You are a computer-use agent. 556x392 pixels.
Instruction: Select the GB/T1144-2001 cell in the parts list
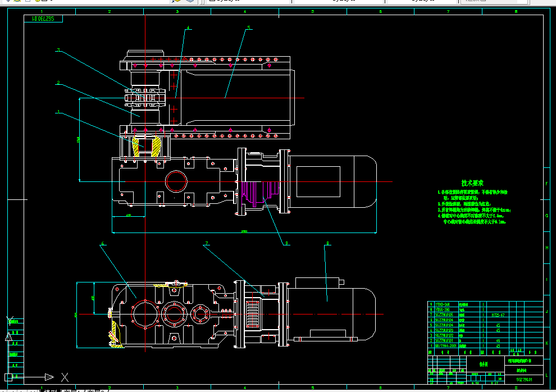click(x=446, y=345)
